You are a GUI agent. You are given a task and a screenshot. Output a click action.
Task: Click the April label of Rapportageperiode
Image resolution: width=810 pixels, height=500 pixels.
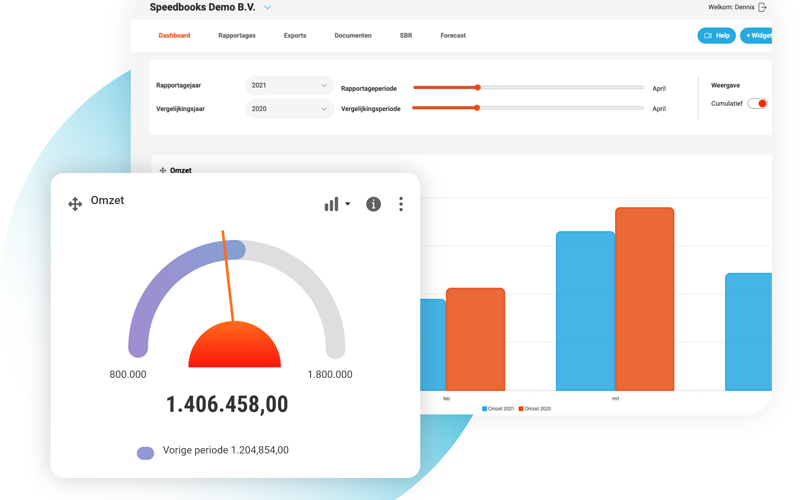coord(659,88)
